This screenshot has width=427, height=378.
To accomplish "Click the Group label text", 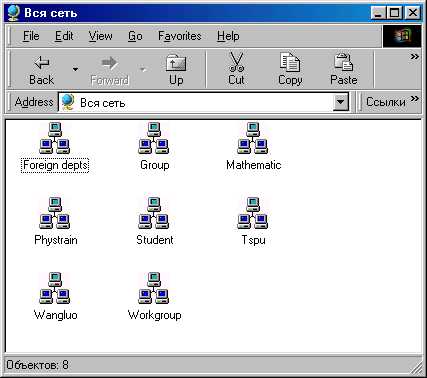I will [155, 165].
